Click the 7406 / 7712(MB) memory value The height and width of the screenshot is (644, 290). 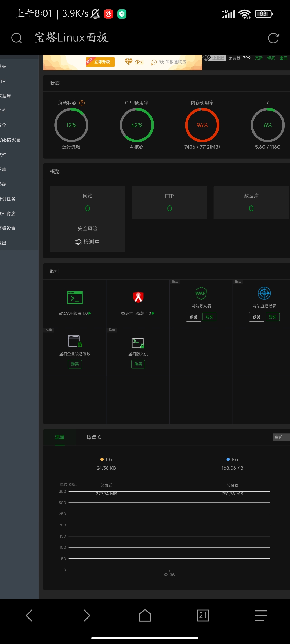[202, 147]
